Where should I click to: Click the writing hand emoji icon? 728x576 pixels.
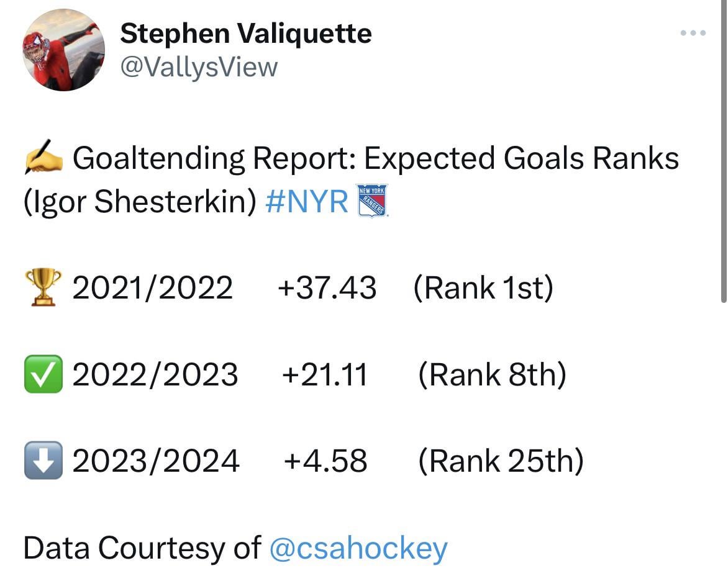43,160
